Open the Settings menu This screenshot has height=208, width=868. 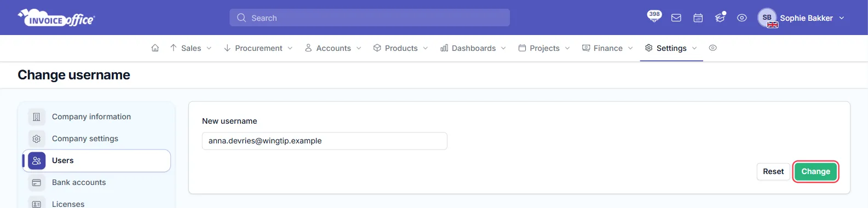click(671, 48)
